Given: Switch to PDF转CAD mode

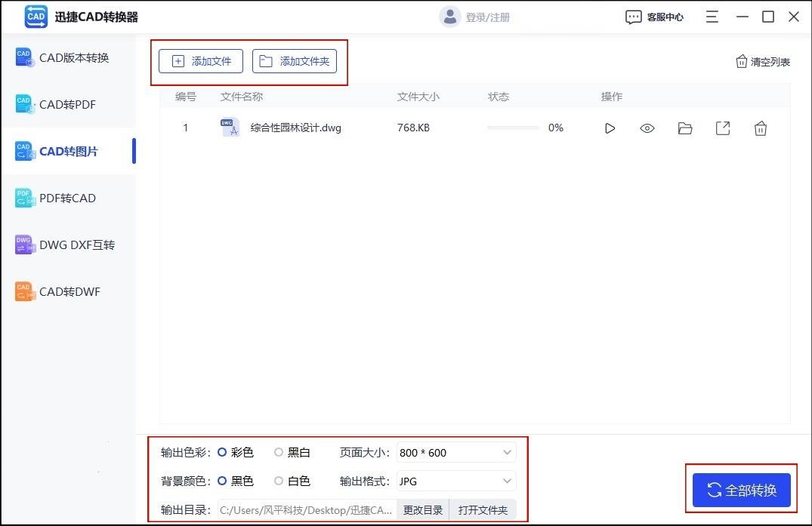Looking at the screenshot, I should point(68,198).
